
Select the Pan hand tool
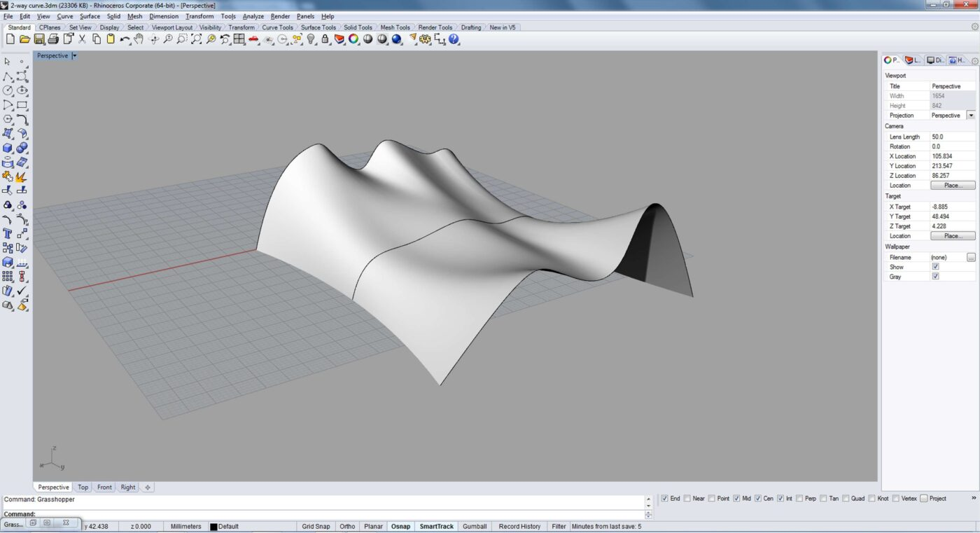[139, 40]
